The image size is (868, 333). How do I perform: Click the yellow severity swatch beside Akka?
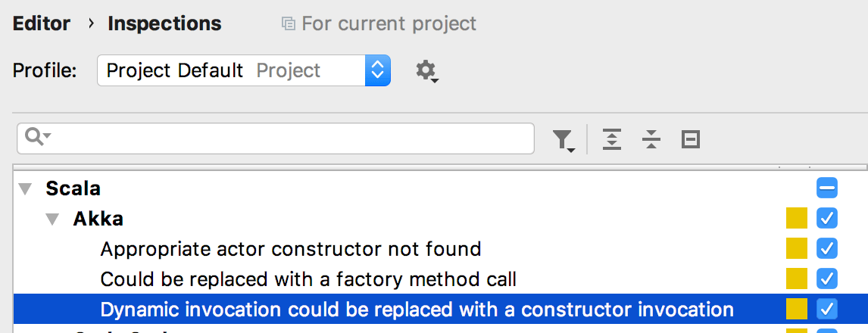coord(797,219)
